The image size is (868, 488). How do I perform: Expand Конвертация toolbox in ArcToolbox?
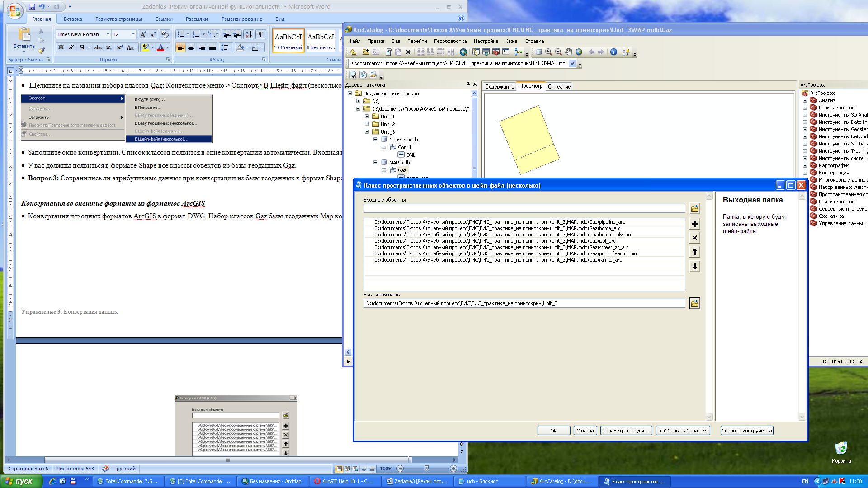(805, 173)
